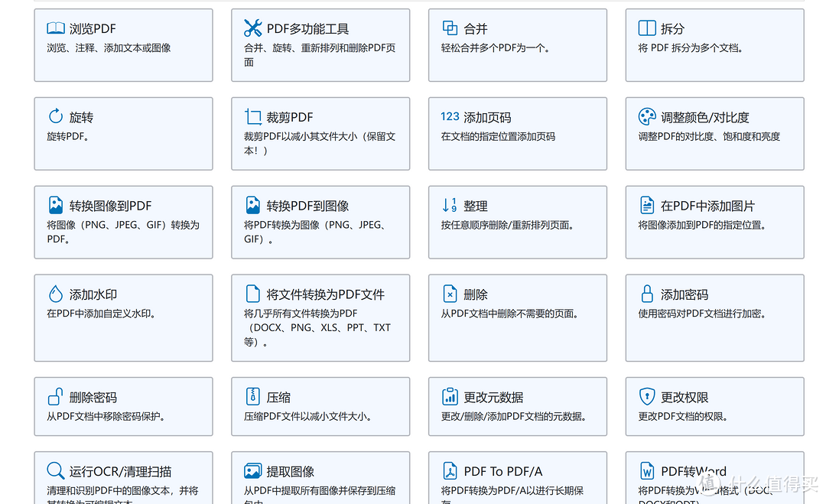Click the sort-order icon for 整理

[450, 205]
